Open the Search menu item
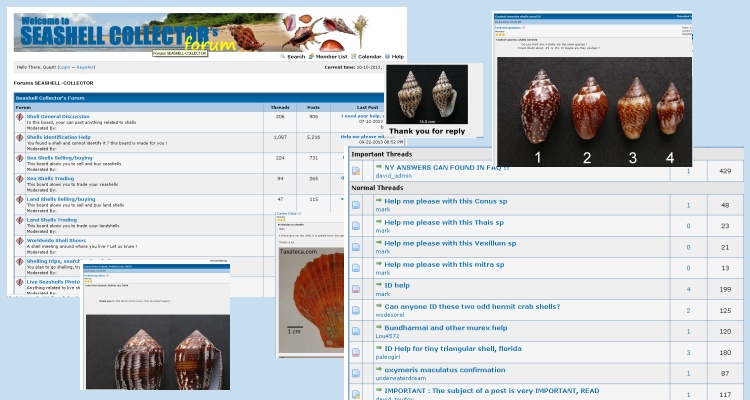The height and width of the screenshot is (400, 750). 296,56
